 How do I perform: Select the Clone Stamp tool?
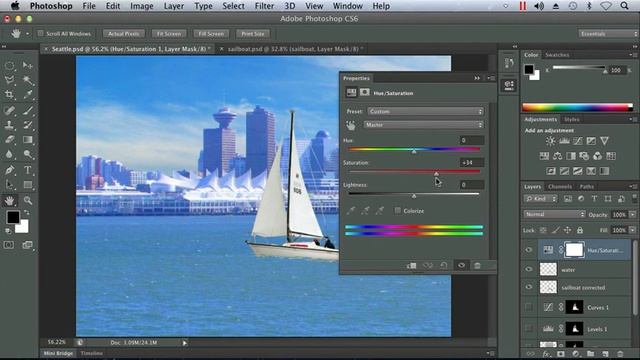click(9, 125)
